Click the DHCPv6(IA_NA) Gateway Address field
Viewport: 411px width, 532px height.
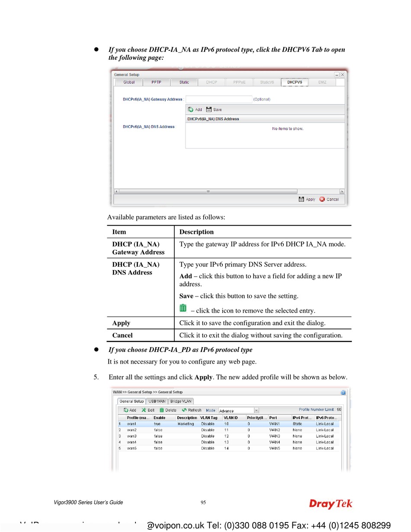(218, 99)
